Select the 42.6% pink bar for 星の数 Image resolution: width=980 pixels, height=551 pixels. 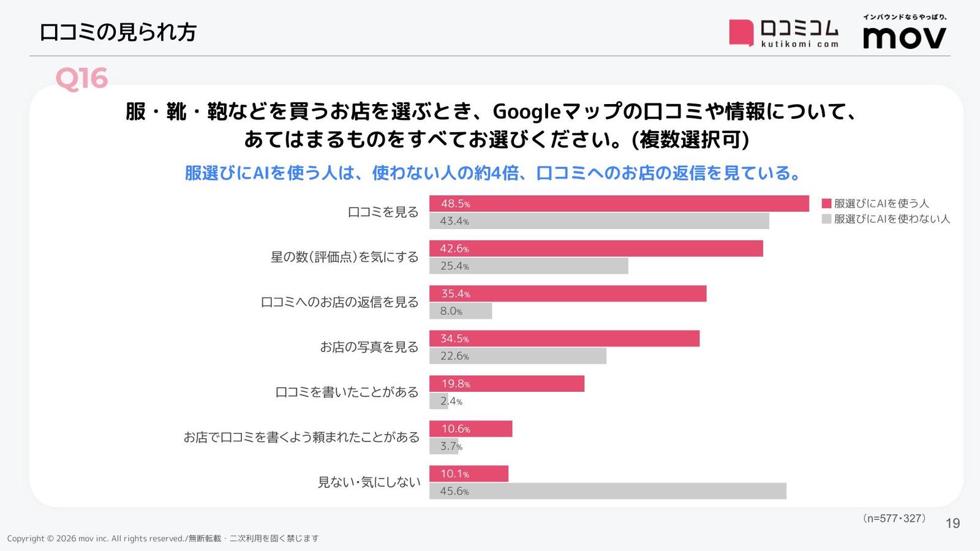pos(596,249)
